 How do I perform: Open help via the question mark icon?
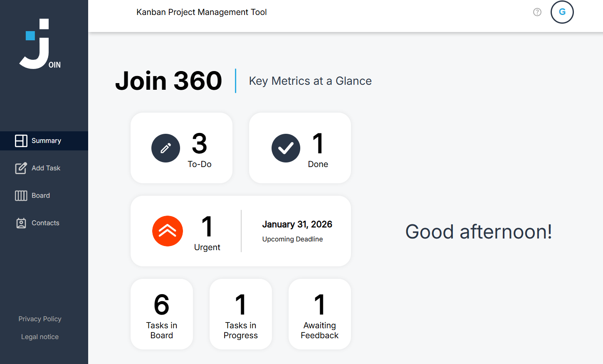[537, 12]
